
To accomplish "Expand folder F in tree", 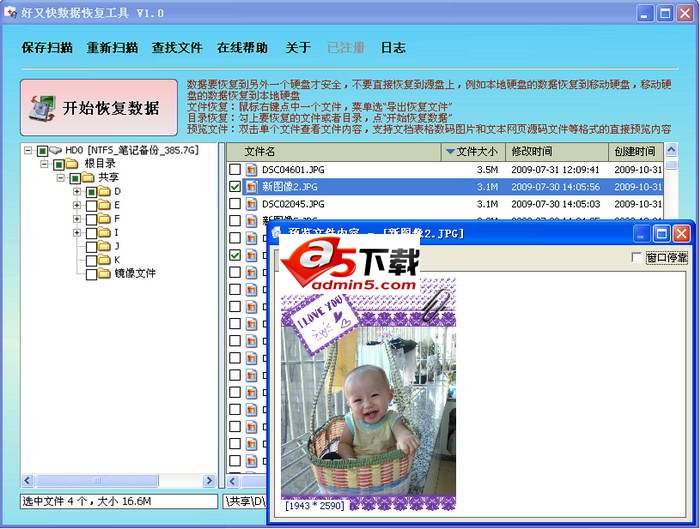I will pyautogui.click(x=77, y=219).
